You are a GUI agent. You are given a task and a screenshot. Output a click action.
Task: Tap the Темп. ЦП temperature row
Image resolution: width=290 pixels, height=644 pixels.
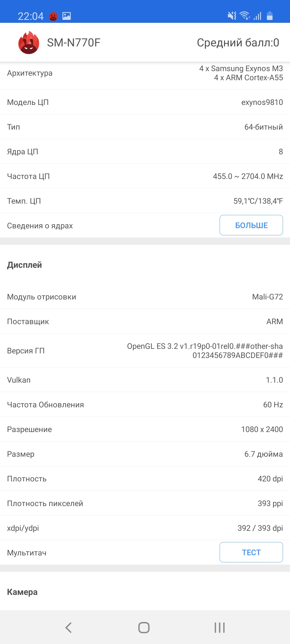click(x=145, y=201)
